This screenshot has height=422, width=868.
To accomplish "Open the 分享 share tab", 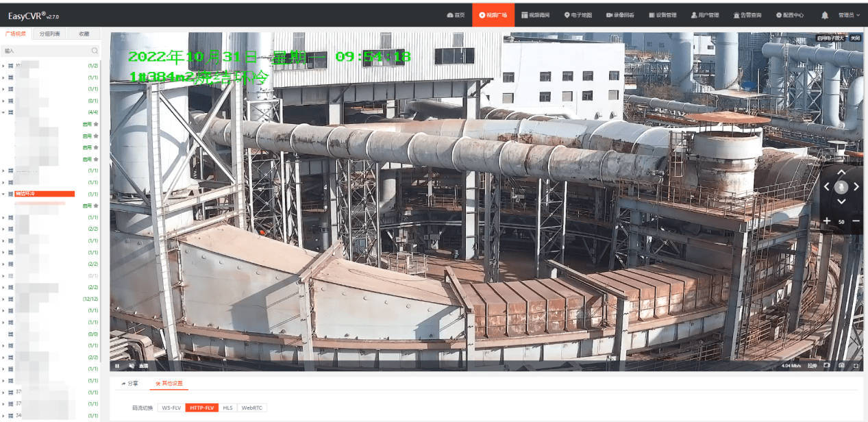I will point(130,384).
